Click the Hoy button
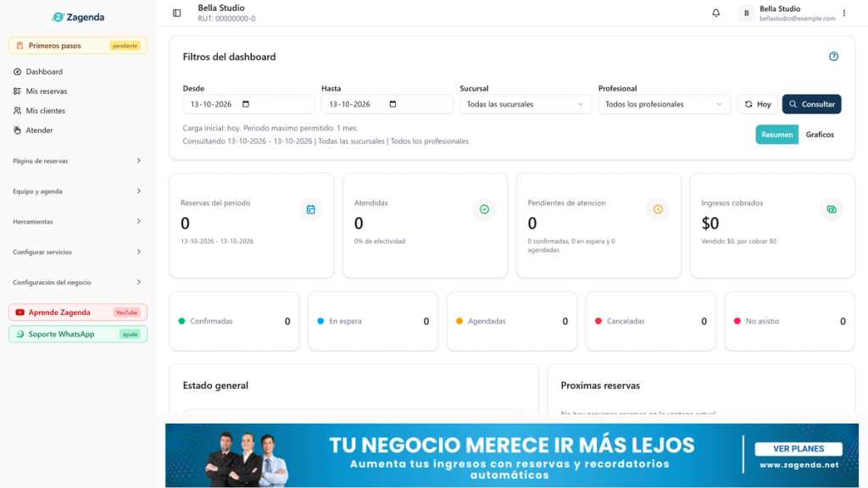The width and height of the screenshot is (868, 488). [x=757, y=104]
